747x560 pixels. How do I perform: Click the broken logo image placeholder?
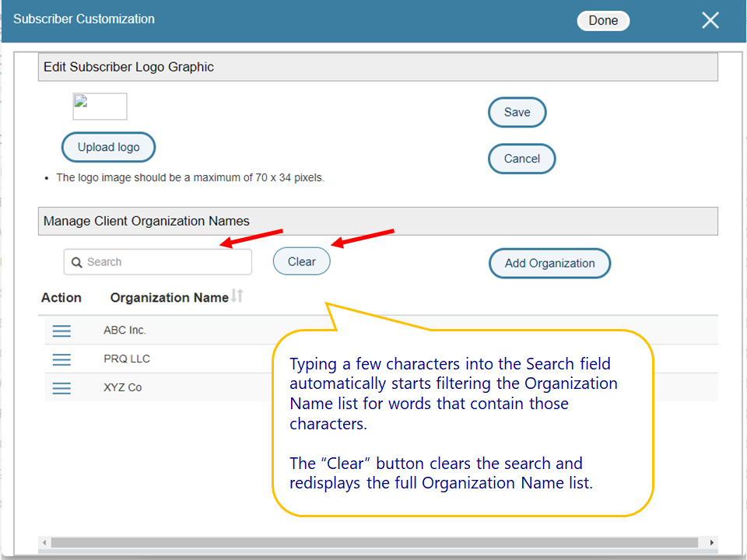point(100,107)
